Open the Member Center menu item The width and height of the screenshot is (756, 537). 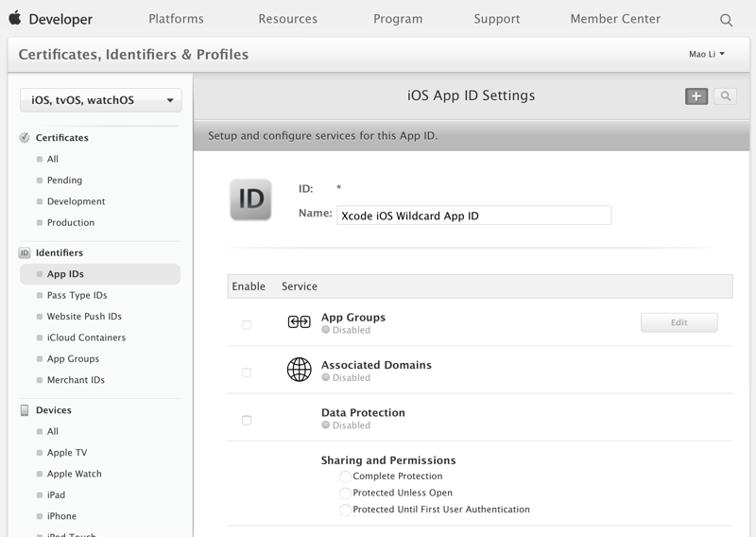[x=615, y=19]
